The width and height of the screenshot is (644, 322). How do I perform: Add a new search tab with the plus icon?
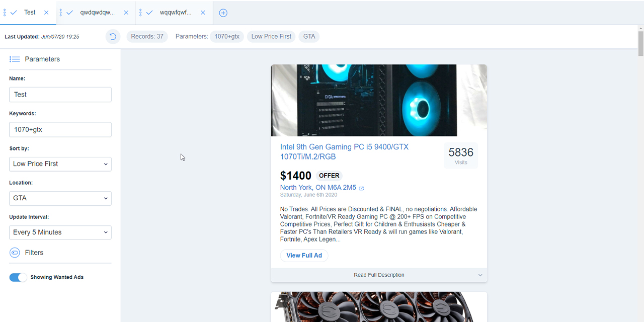point(223,13)
